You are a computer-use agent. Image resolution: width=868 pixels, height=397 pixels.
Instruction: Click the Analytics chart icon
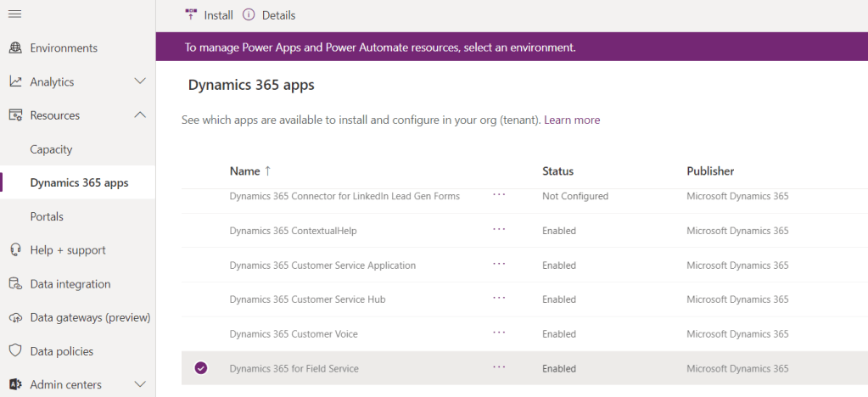coord(15,82)
